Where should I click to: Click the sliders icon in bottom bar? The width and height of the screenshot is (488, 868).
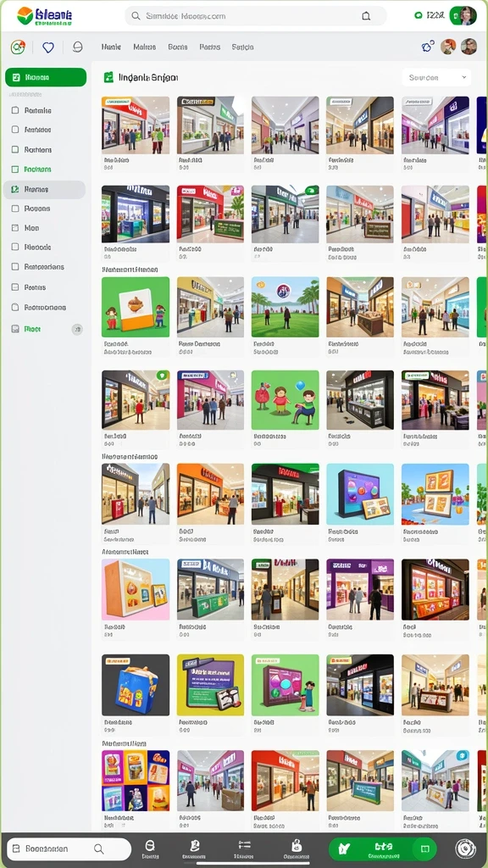click(245, 845)
